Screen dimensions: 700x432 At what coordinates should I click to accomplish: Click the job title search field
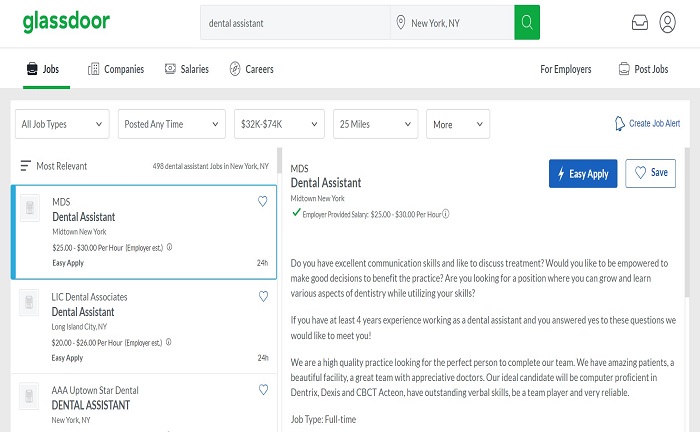[295, 22]
